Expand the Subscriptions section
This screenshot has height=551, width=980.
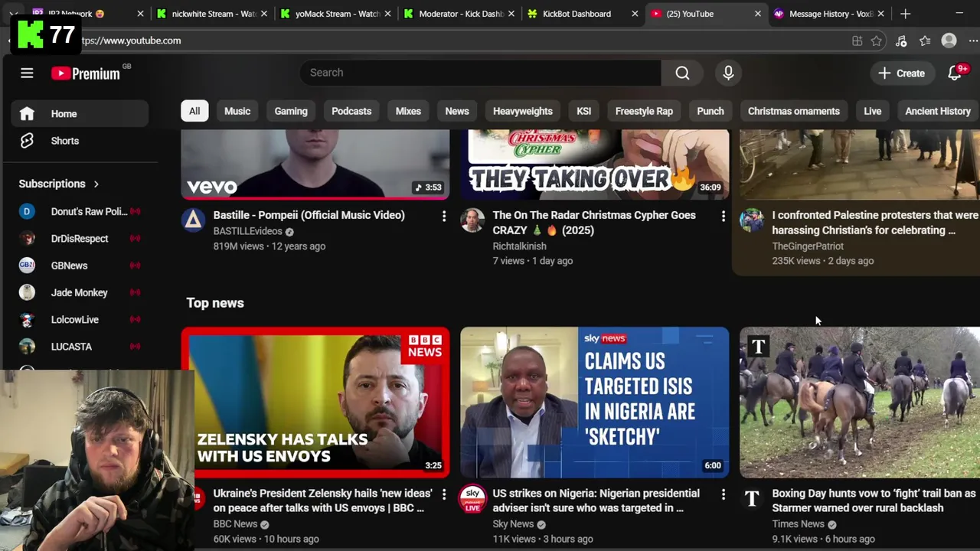(x=60, y=184)
